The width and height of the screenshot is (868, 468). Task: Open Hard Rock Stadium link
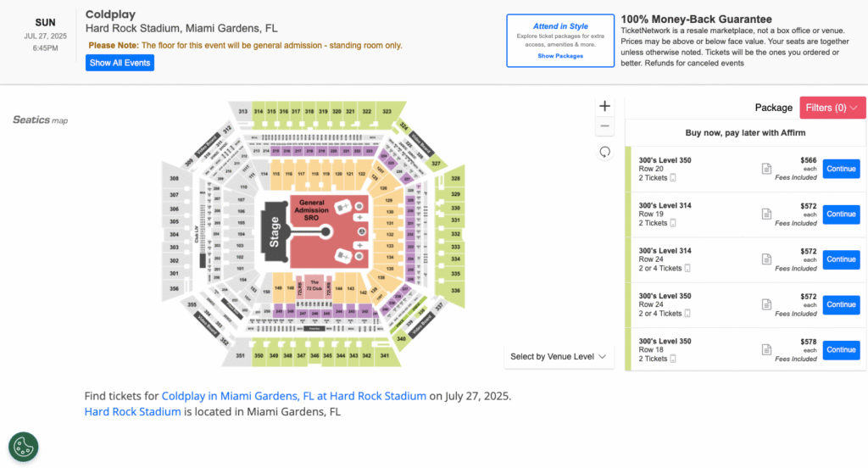click(x=132, y=411)
